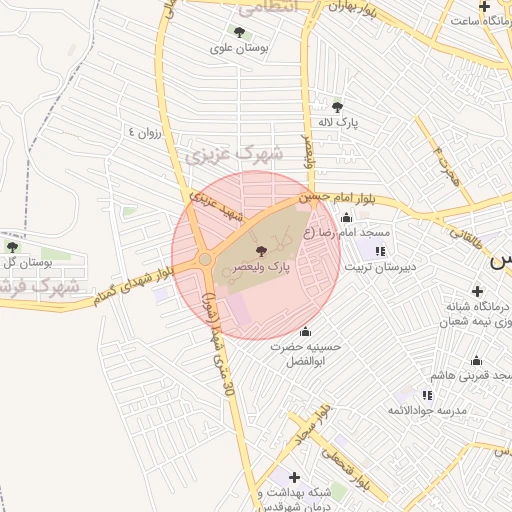Click the بلوار فتحعلی road label
This screenshot has height=512, width=512.
point(346,470)
